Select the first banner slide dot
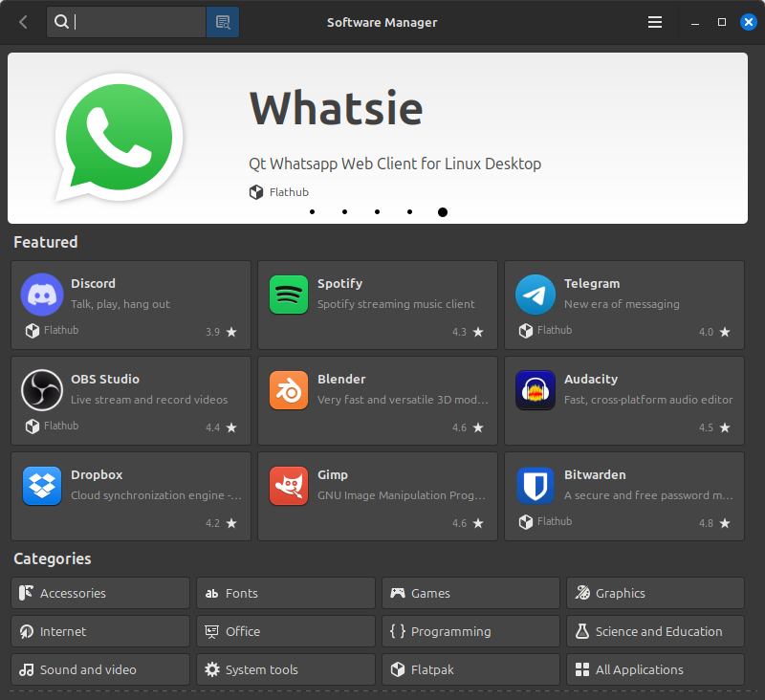765x700 pixels. (313, 211)
